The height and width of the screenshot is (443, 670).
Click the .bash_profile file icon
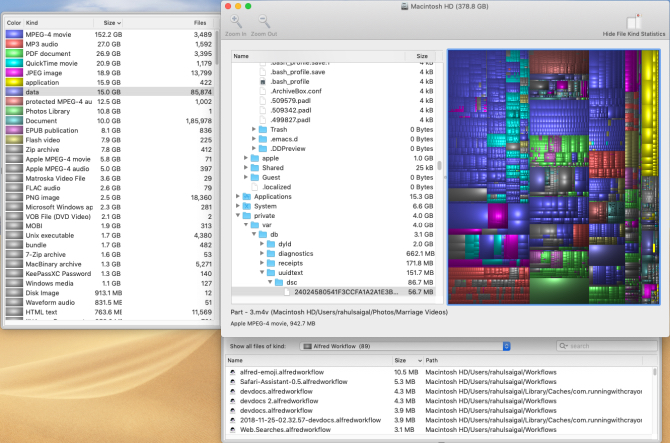(x=262, y=81)
